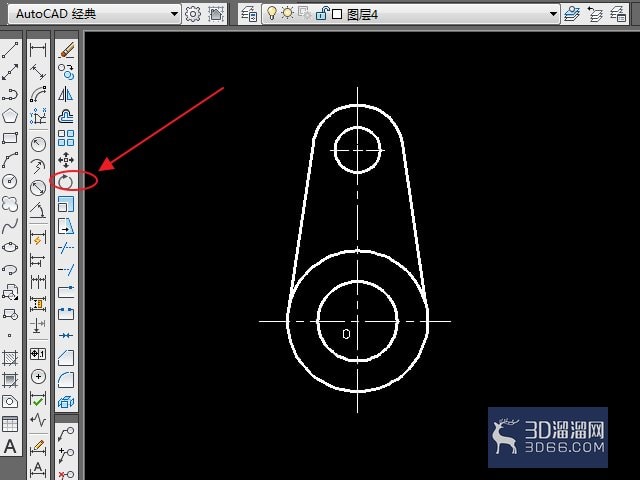Select the Linear dimension tool
The width and height of the screenshot is (640, 480).
click(38, 50)
